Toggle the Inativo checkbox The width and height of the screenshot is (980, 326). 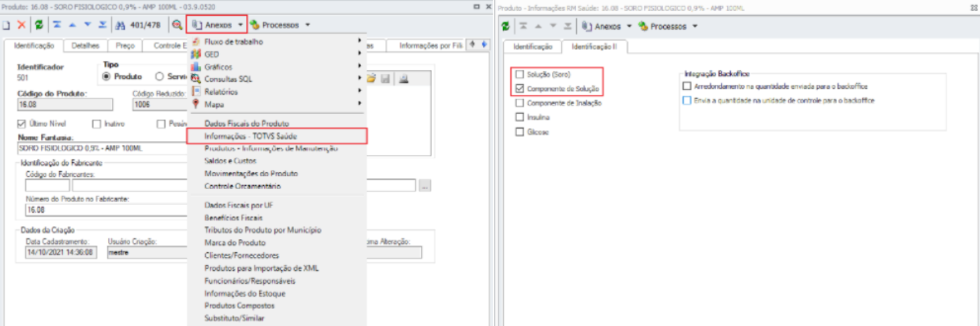[97, 124]
